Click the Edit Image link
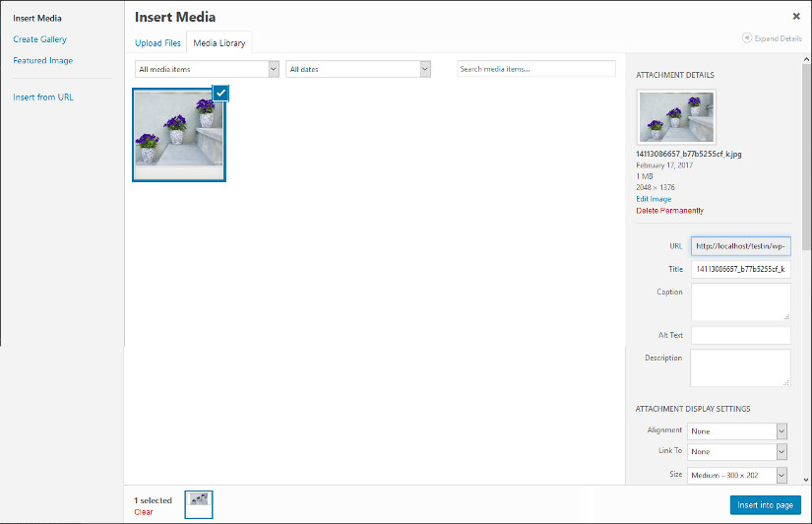 pos(654,199)
